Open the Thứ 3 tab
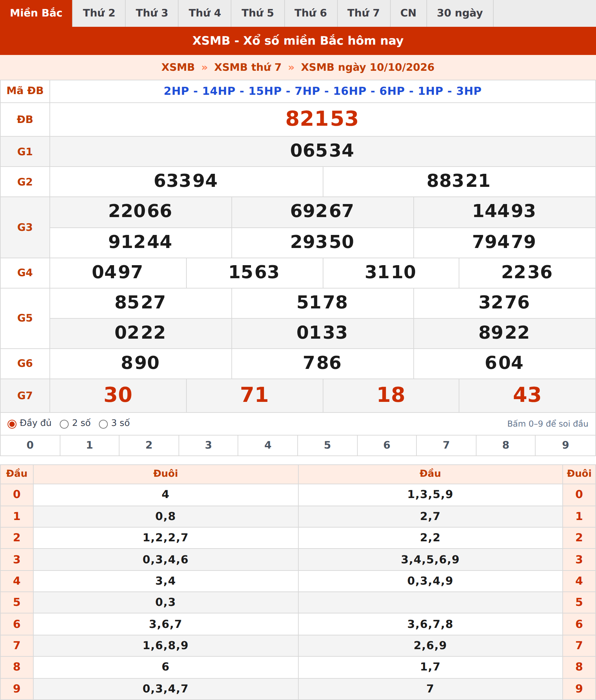Screen dimensions: 596x700 tap(152, 13)
